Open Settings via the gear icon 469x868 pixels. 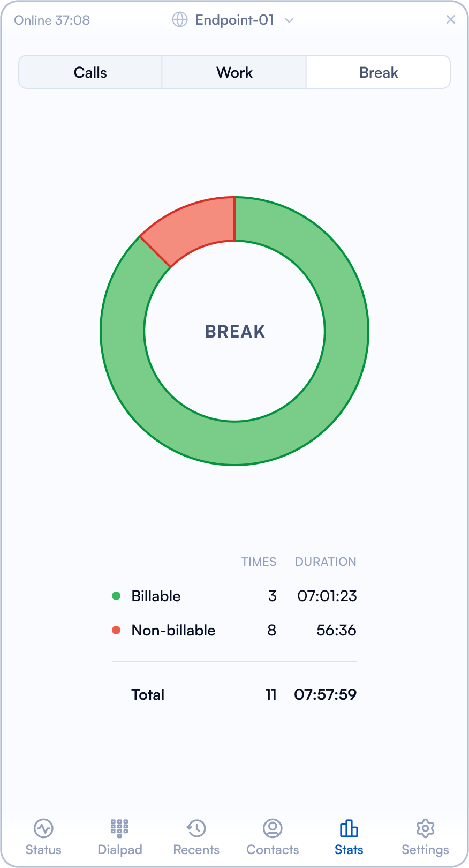(x=425, y=836)
